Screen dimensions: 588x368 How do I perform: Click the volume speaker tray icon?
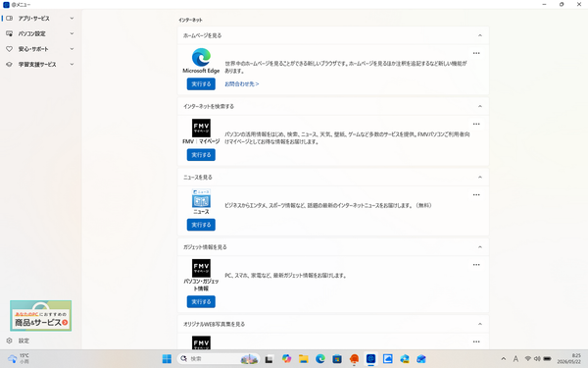(537, 358)
